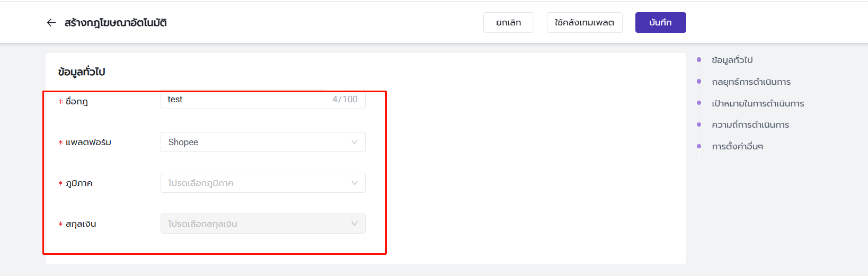Screen dimensions: 868x276
Task: Click the purple dot beside การตั้งค่าอื่นๆ
Action: 699,146
